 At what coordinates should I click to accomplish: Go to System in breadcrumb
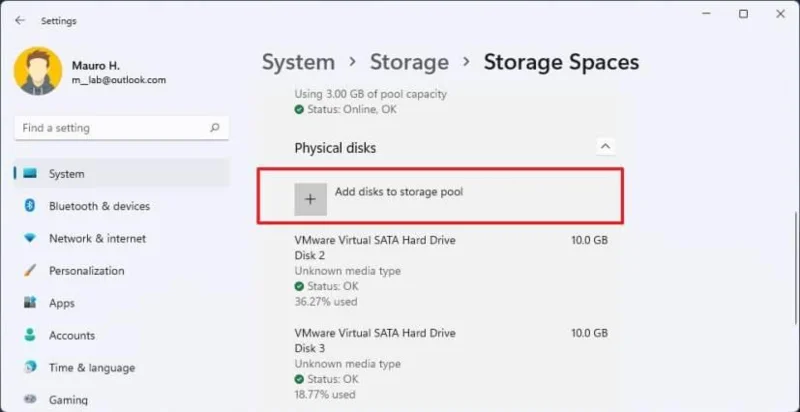click(x=298, y=62)
